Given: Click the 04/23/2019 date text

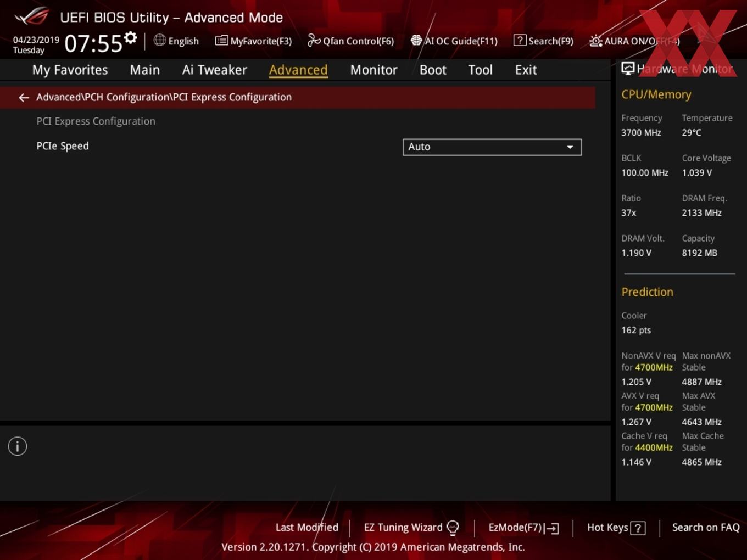Looking at the screenshot, I should point(36,40).
